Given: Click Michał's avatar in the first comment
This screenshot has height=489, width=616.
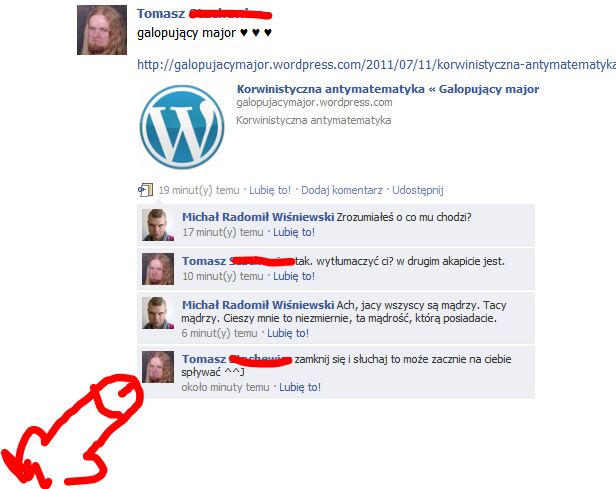Looking at the screenshot, I should point(158,225).
